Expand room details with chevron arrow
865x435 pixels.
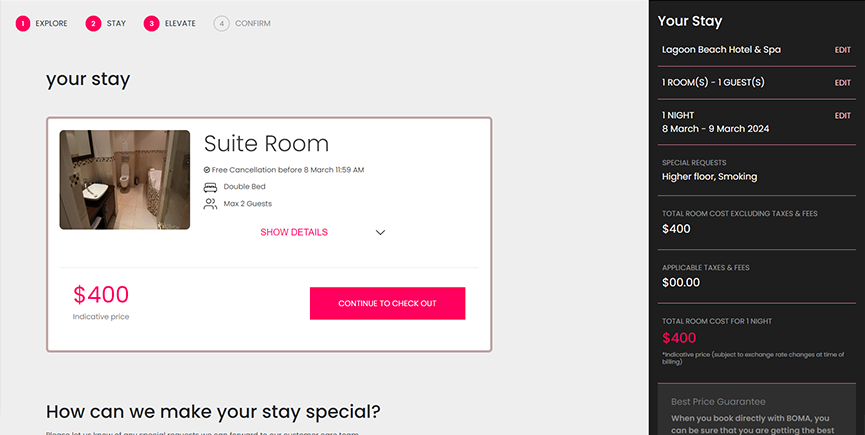[380, 233]
